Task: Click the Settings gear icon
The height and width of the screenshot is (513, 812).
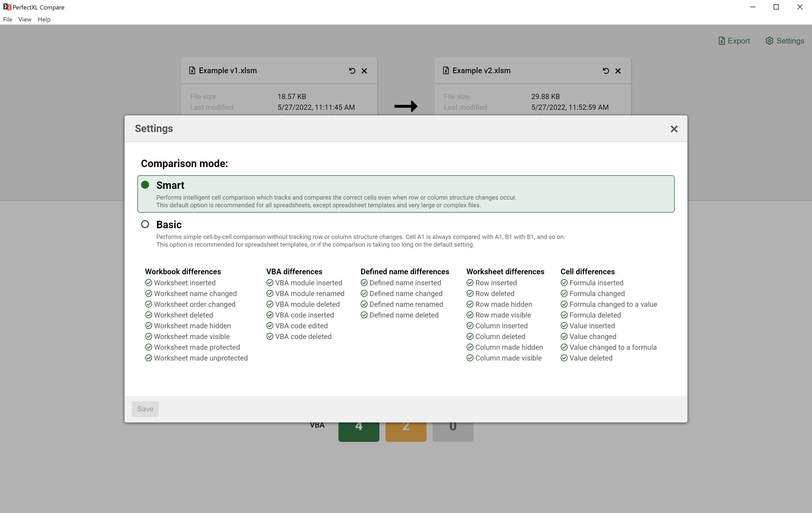Action: [x=769, y=41]
